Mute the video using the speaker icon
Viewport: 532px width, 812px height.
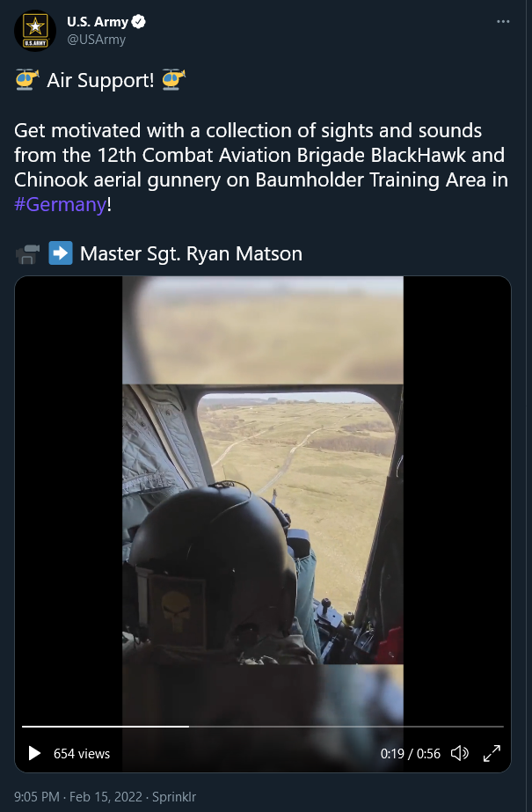pos(460,753)
